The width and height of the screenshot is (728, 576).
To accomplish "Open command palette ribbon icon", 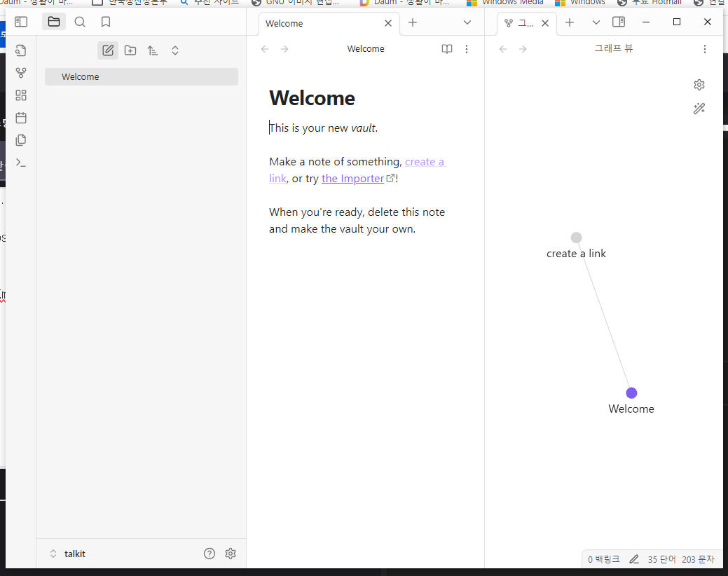I will (21, 163).
